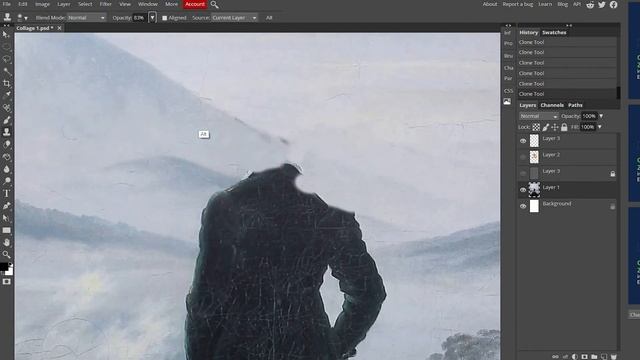Screen dimensions: 640x360
Task: Select the Rectangle Select tool
Action: click(6, 47)
